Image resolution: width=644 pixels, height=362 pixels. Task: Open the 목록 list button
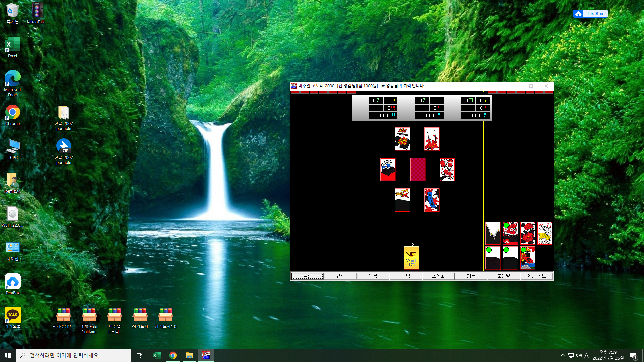point(373,276)
